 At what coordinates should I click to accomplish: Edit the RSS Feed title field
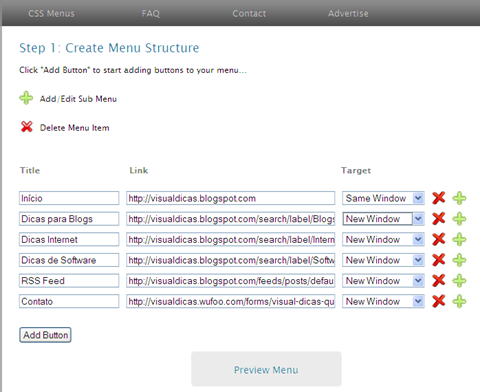[69, 281]
